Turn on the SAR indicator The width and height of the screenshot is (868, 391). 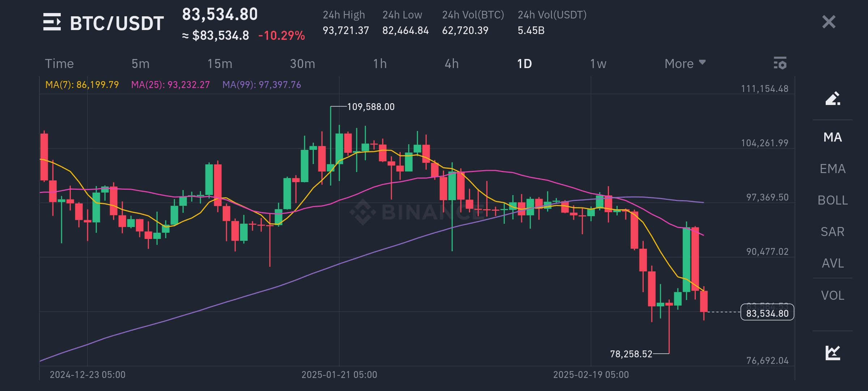(832, 232)
